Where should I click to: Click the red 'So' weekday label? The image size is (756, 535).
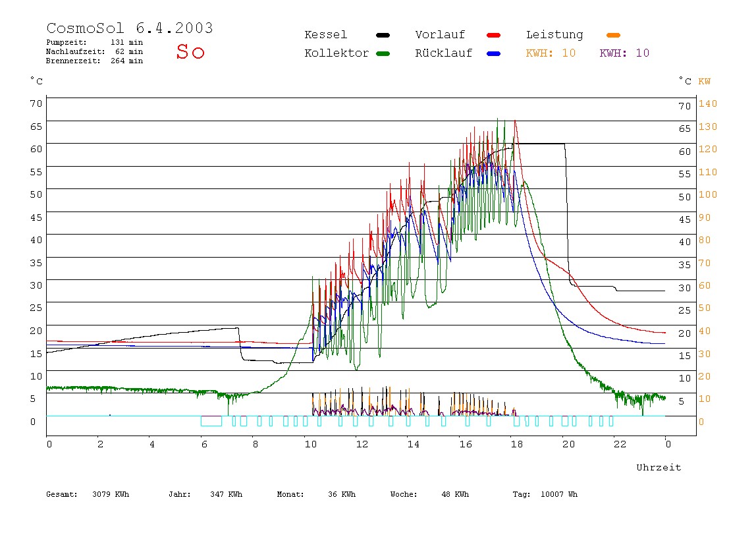tap(190, 51)
